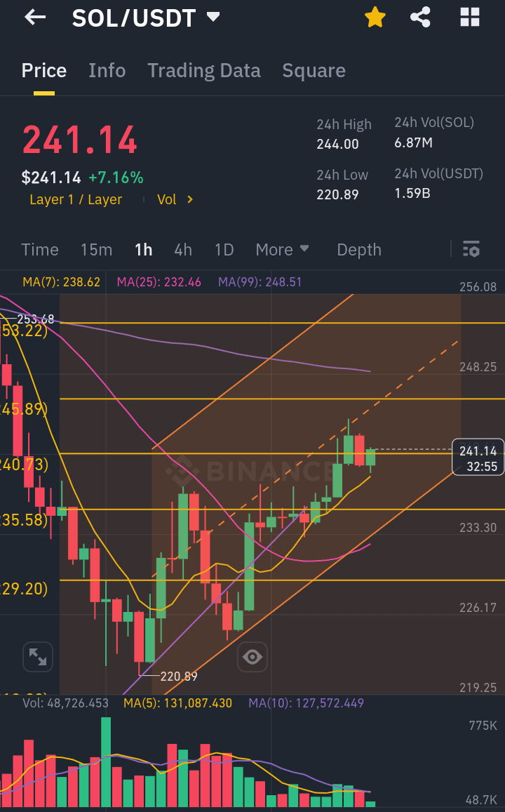Switch to the Info tab
The width and height of the screenshot is (505, 812).
pos(107,70)
